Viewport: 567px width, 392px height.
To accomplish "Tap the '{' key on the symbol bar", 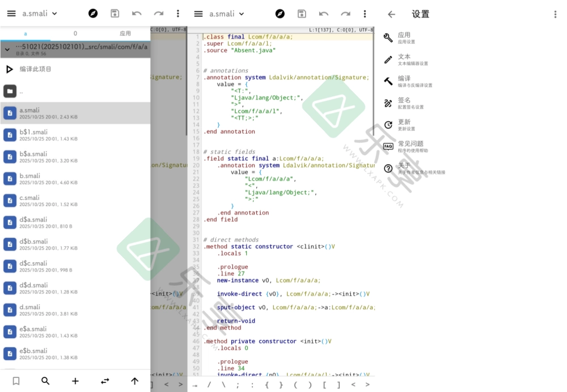I will [x=267, y=384].
